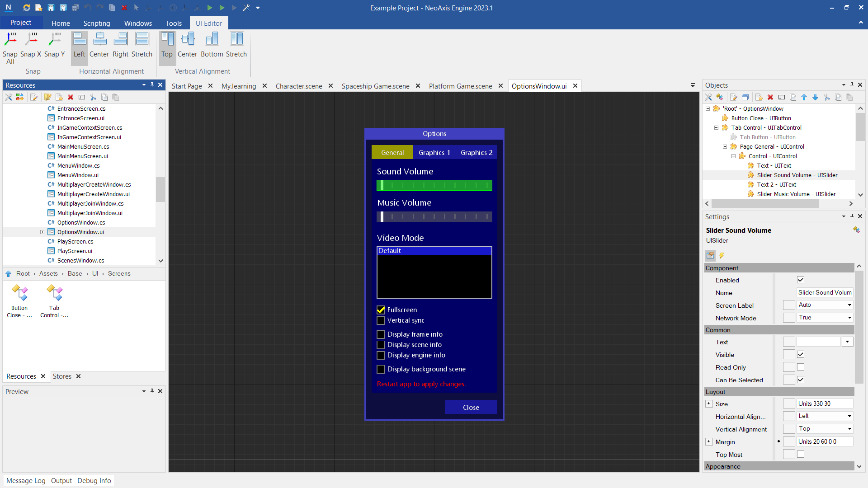Select the Graphics 1 tab button
Viewport: 868px width, 488px height.
[x=434, y=153]
